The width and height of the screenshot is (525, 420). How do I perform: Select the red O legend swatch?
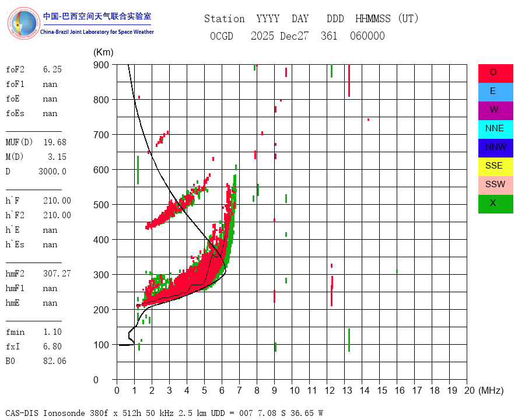tap(495, 73)
